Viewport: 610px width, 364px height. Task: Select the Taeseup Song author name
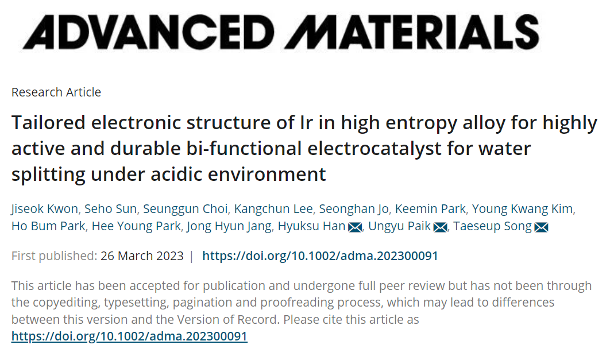pyautogui.click(x=492, y=226)
